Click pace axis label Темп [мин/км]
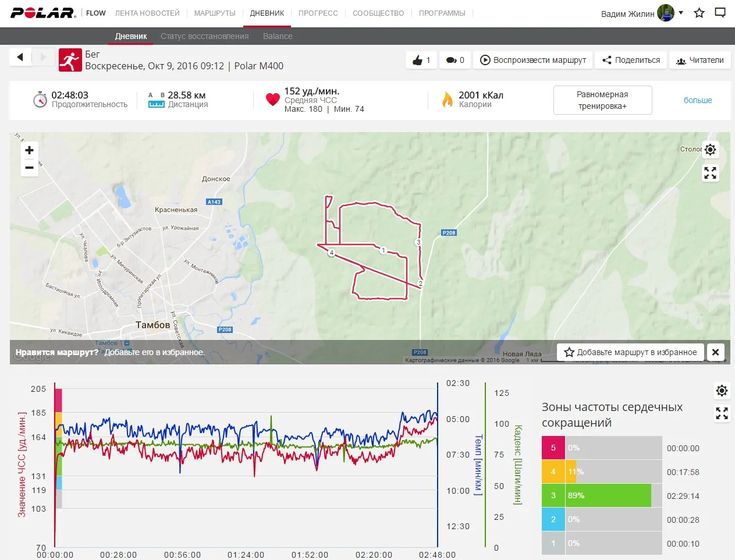735x560 pixels. [478, 465]
